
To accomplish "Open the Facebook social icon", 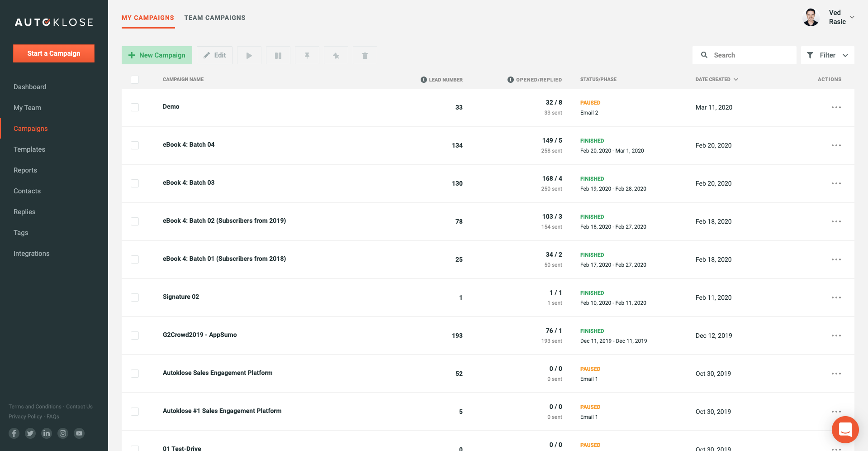I will 14,433.
